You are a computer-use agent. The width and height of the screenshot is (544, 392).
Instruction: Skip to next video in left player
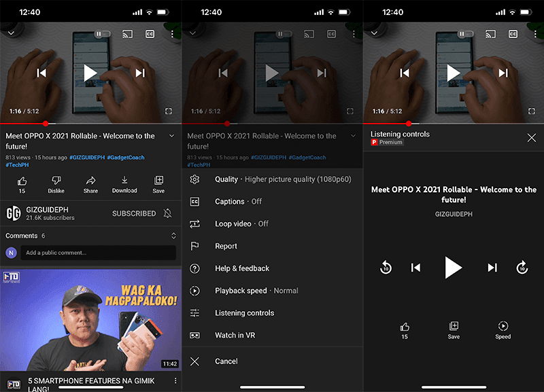tap(140, 73)
